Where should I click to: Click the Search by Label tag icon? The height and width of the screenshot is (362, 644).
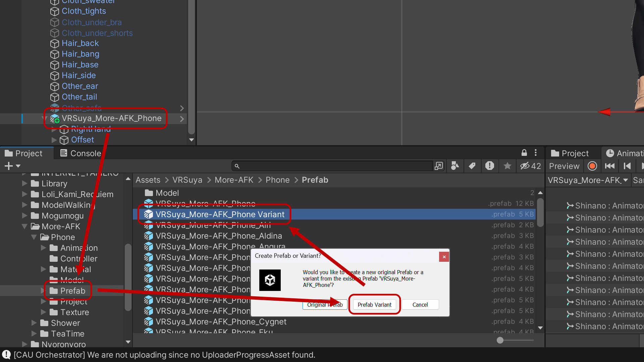(x=472, y=166)
